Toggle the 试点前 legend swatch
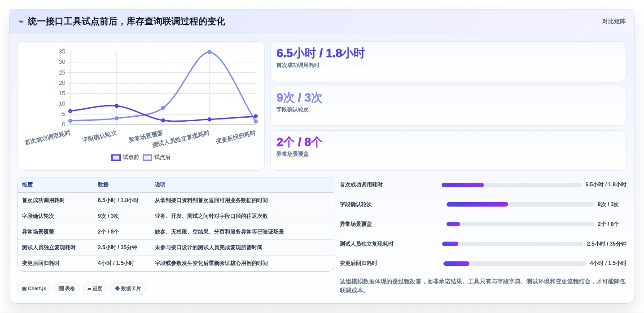The image size is (644, 313). point(116,158)
